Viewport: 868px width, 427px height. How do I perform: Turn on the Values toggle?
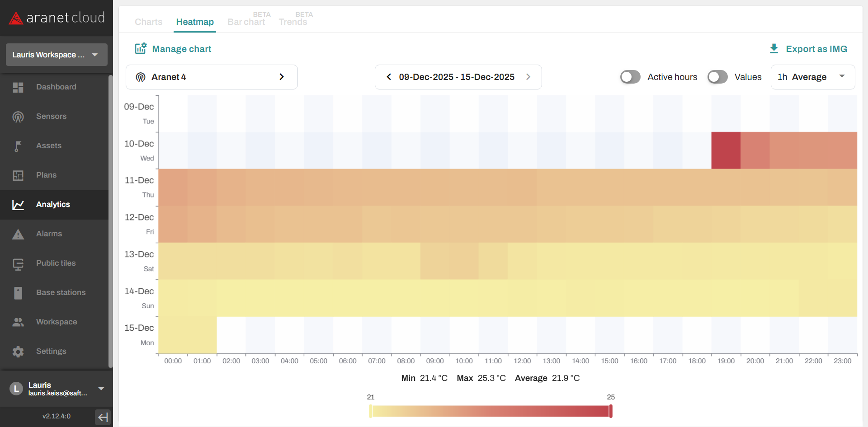tap(717, 77)
